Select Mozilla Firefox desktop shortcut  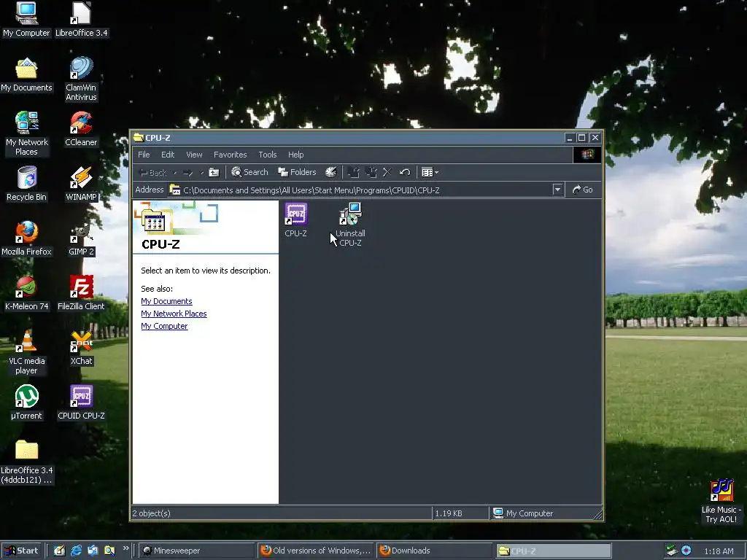point(26,238)
